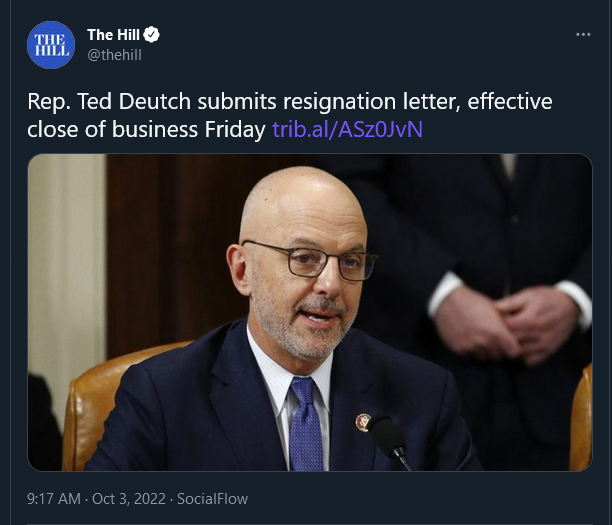Click the eyeglasses in the photo
Image resolution: width=612 pixels, height=525 pixels.
pyautogui.click(x=310, y=260)
